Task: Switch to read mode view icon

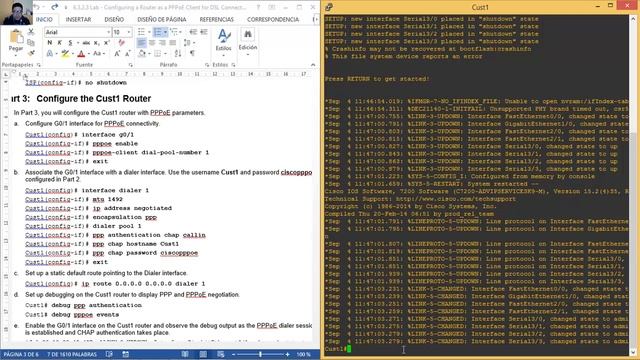Action: point(185,354)
